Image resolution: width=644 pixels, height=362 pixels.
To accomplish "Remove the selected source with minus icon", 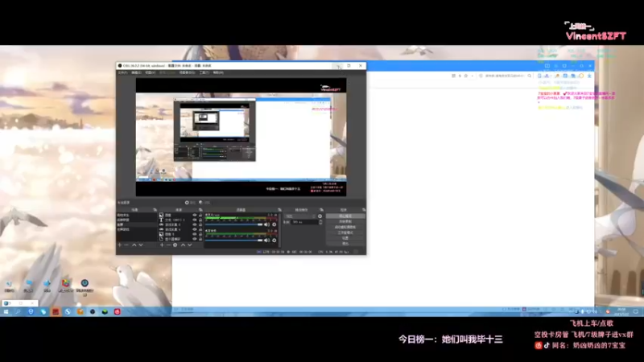I will [x=168, y=245].
